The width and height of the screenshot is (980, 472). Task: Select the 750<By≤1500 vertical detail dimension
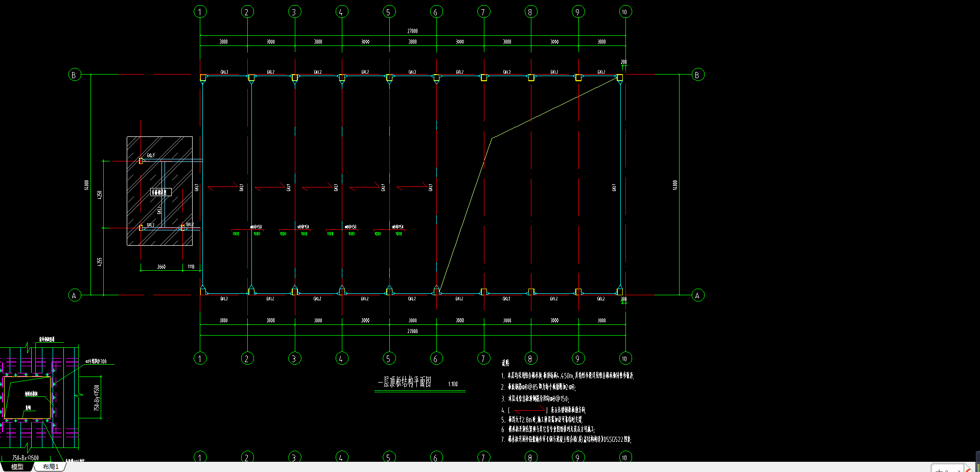point(97,398)
